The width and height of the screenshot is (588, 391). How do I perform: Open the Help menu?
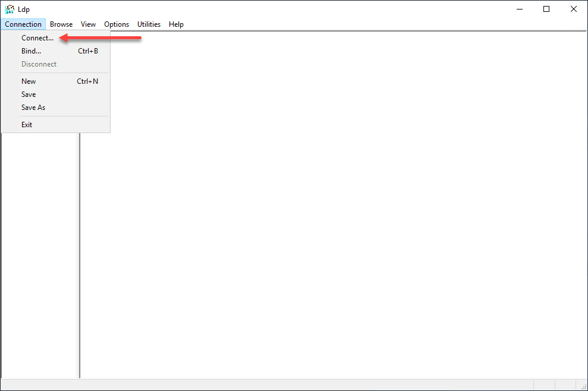(176, 24)
